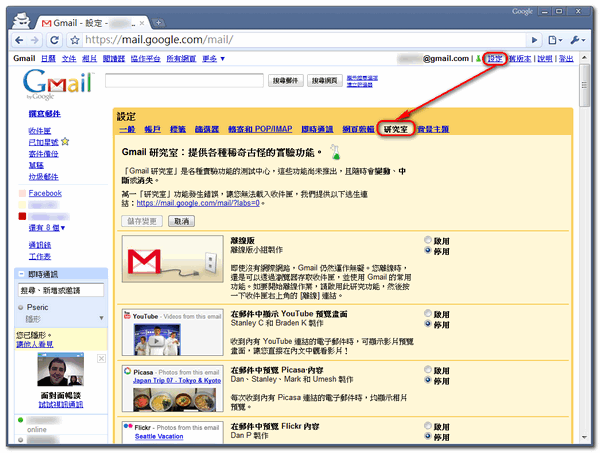Click the small green flask near the account email
Screen dimensions: 600x453
pos(478,59)
